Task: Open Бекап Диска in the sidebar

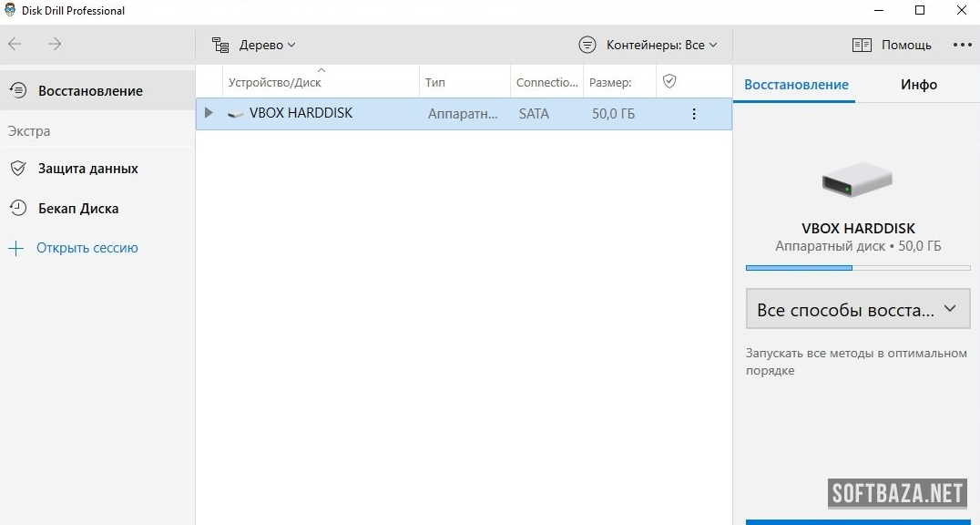Action: [78, 209]
